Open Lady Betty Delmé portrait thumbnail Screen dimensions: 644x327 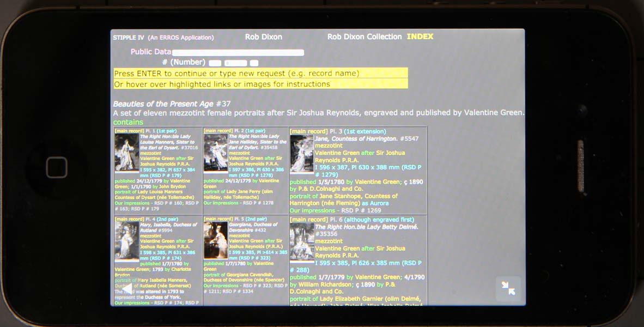[x=301, y=243]
